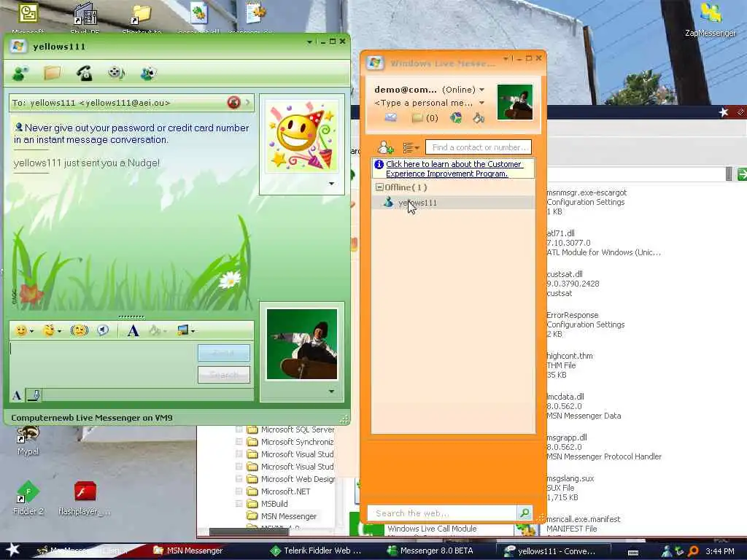The width and height of the screenshot is (747, 560).
Task: Start a call with the telephone icon
Action: [85, 73]
